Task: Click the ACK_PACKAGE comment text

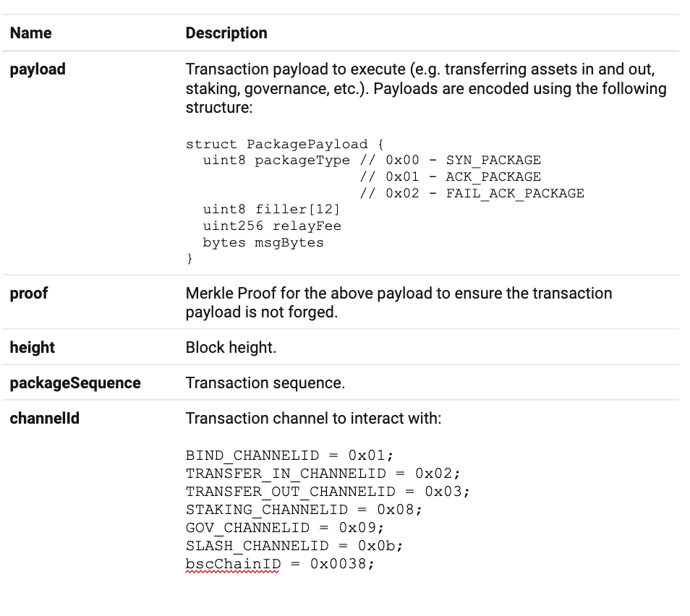Action: click(493, 177)
